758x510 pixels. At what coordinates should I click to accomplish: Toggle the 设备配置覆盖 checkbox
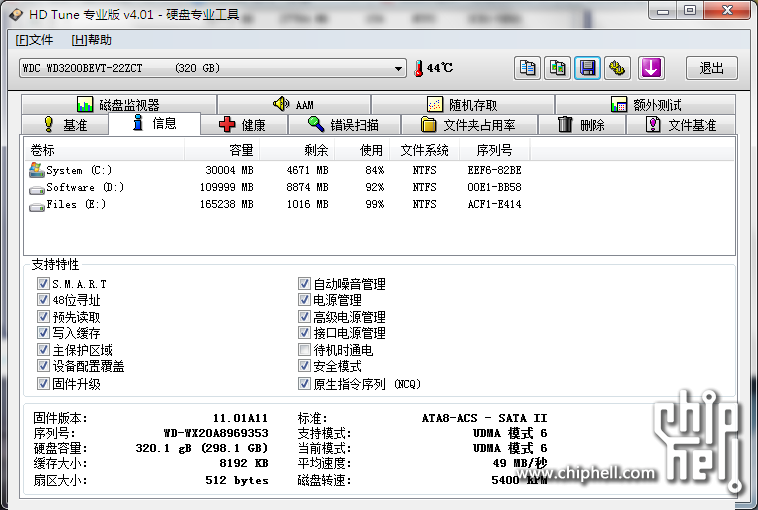pos(43,366)
